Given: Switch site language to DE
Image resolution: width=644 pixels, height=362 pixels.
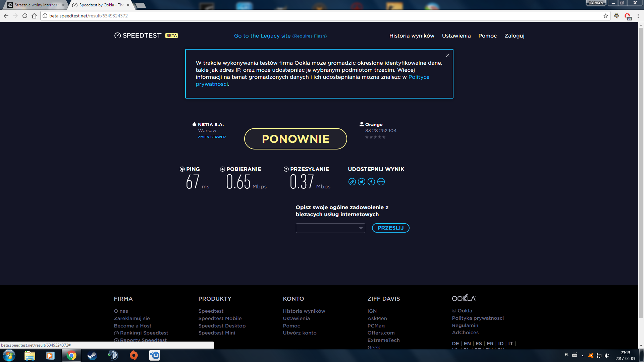Looking at the screenshot, I should [455, 344].
